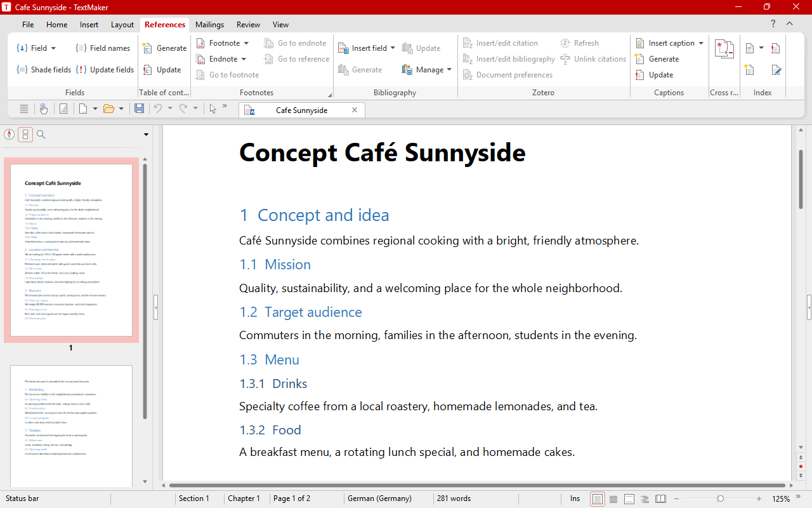Image resolution: width=812 pixels, height=508 pixels.
Task: Close the Cafe Sunnyside document tab
Action: point(355,110)
